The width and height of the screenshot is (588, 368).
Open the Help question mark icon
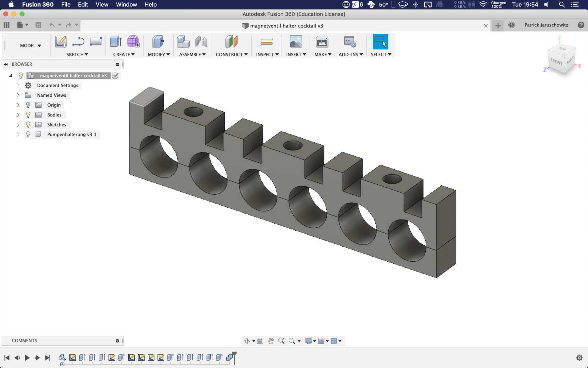point(581,25)
